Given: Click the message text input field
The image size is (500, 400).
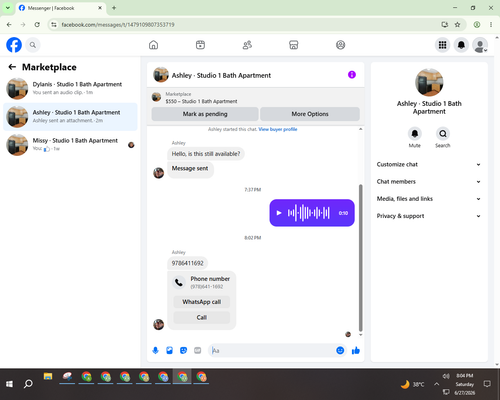Looking at the screenshot, I should click(273, 350).
